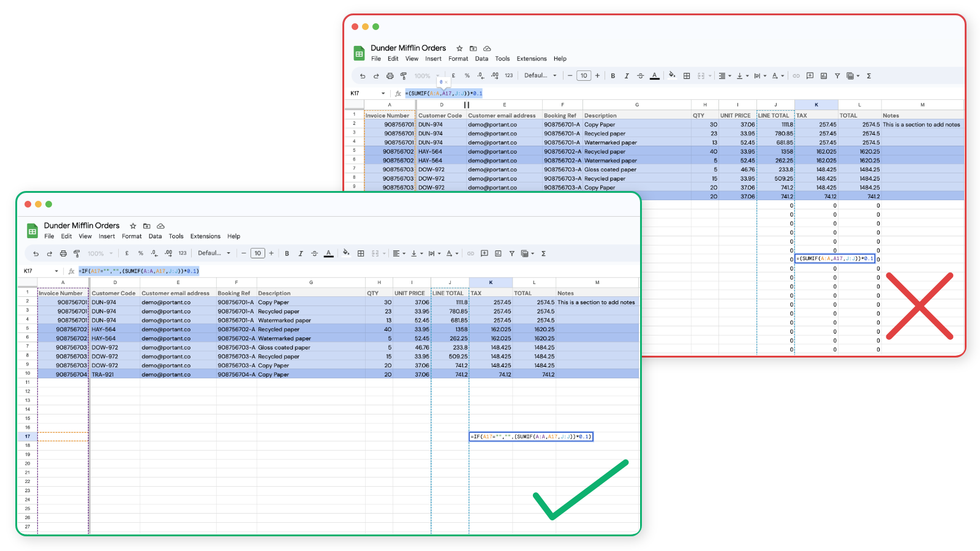This screenshot has height=551, width=980.
Task: Click Redo in the front window toolbar
Action: click(x=50, y=253)
